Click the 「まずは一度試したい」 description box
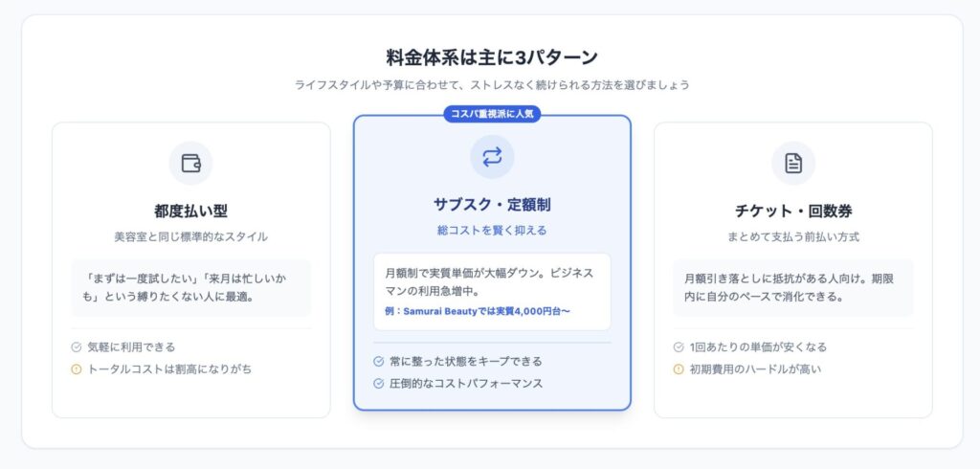This screenshot has height=469, width=980. coord(190,287)
